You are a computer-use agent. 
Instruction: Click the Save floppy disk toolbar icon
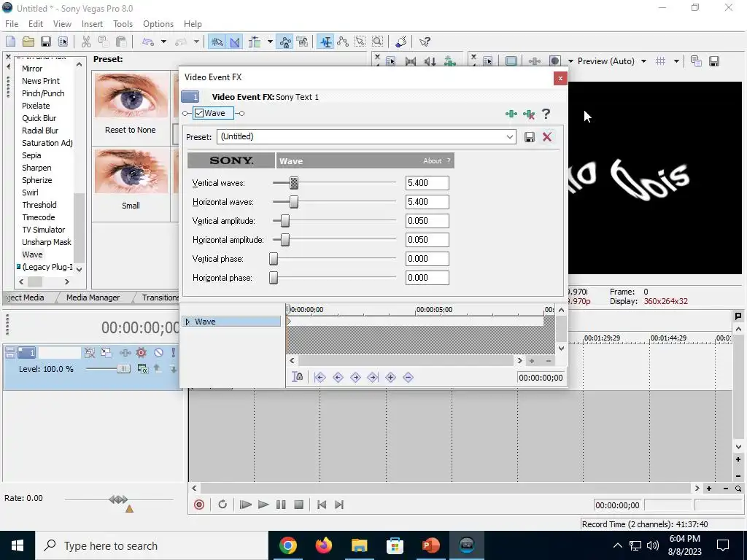pyautogui.click(x=46, y=42)
